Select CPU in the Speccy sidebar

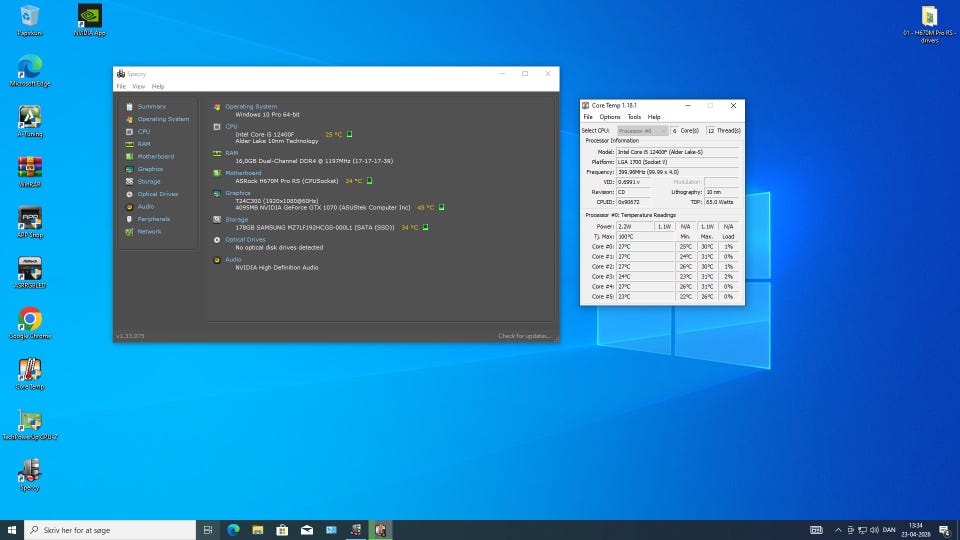click(144, 131)
